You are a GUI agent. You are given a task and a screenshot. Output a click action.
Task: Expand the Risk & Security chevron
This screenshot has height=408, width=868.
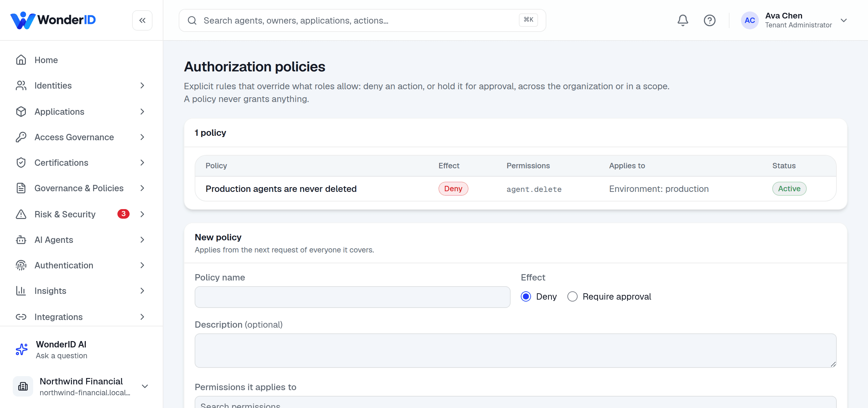point(142,215)
